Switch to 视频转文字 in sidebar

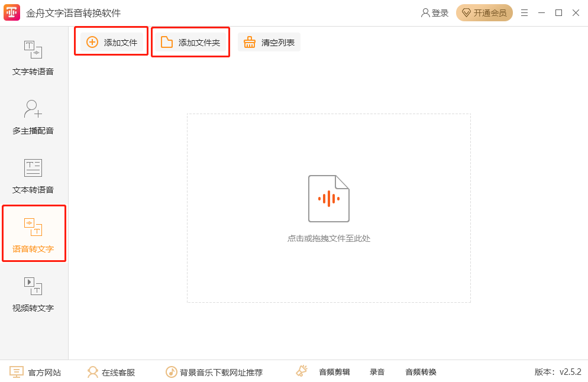(x=33, y=294)
